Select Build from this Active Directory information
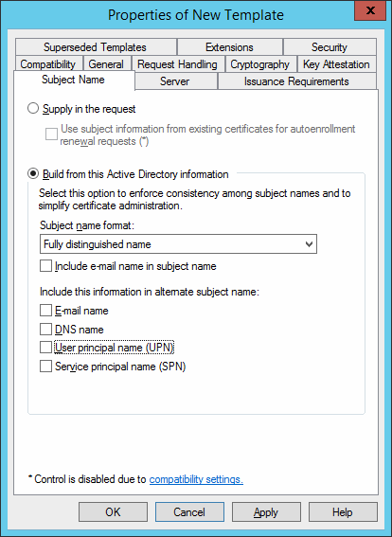The image size is (392, 537). (x=33, y=174)
